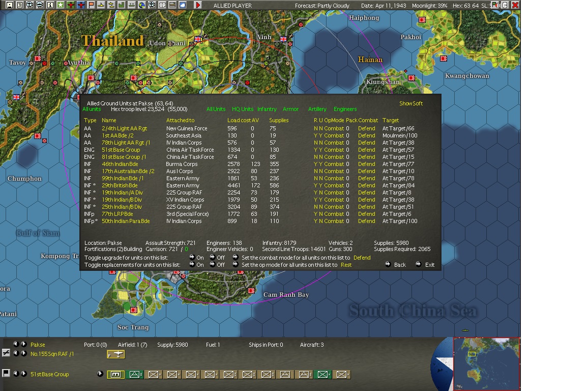Select the highlighted 51st Base Group unit icon
Screen dimensions: 588x391
(x=116, y=374)
